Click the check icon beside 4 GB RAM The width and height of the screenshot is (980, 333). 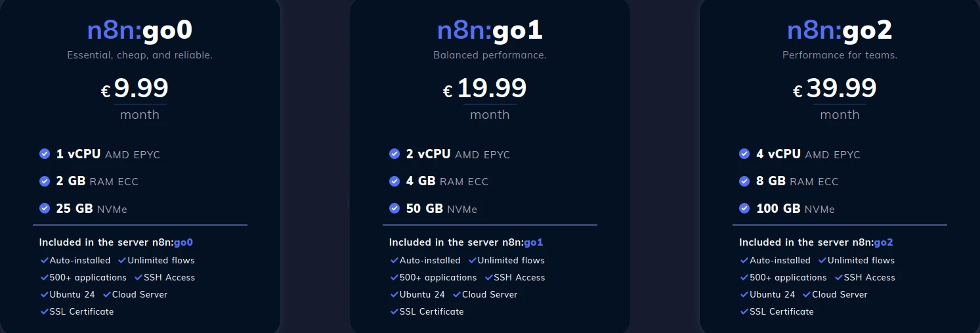pyautogui.click(x=394, y=181)
